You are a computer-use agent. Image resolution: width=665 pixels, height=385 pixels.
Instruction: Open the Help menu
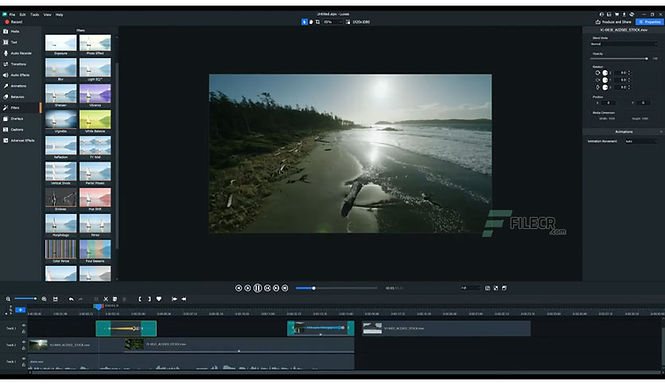(59, 14)
